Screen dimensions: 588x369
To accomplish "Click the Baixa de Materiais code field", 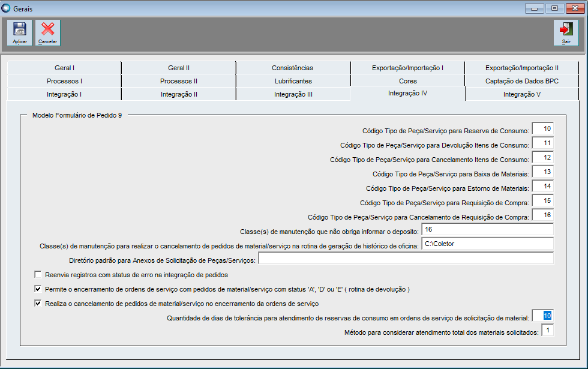I will click(542, 172).
